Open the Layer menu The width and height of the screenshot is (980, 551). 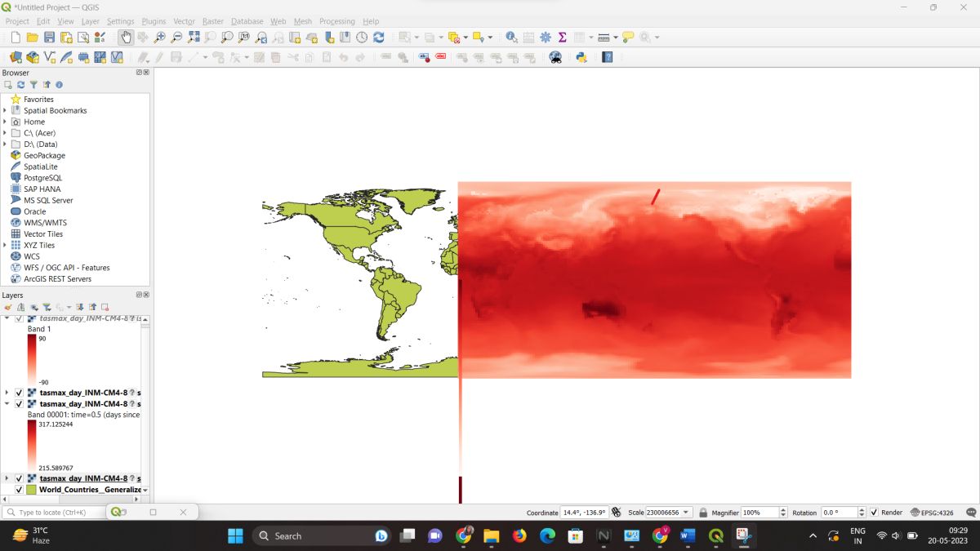click(90, 21)
